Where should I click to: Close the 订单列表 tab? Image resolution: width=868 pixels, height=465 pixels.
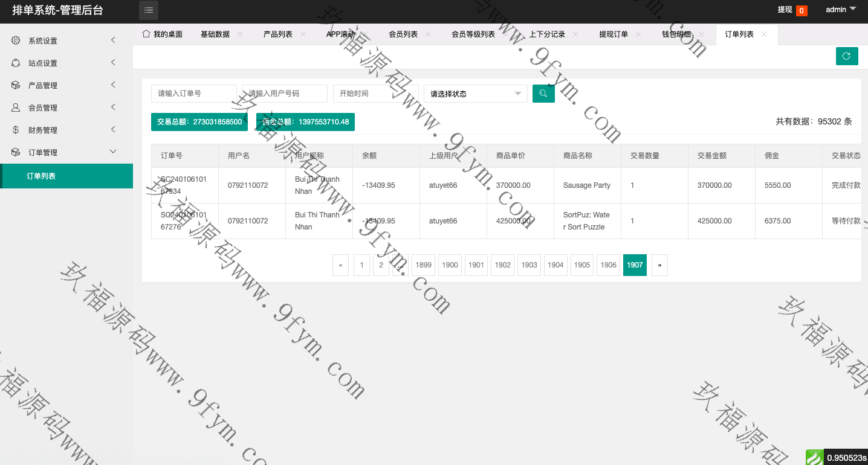coord(764,34)
